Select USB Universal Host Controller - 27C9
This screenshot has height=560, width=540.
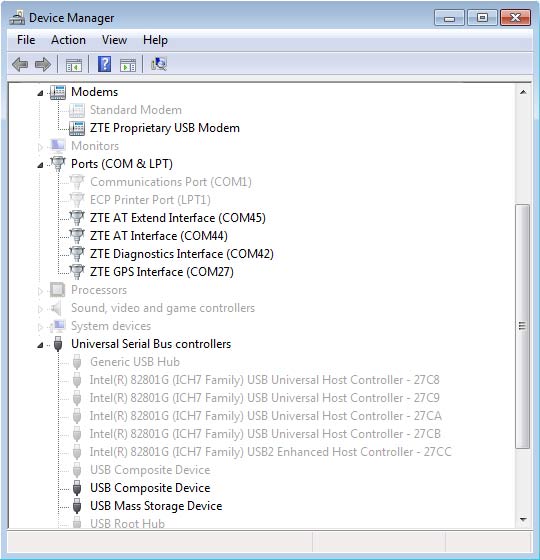pos(265,398)
